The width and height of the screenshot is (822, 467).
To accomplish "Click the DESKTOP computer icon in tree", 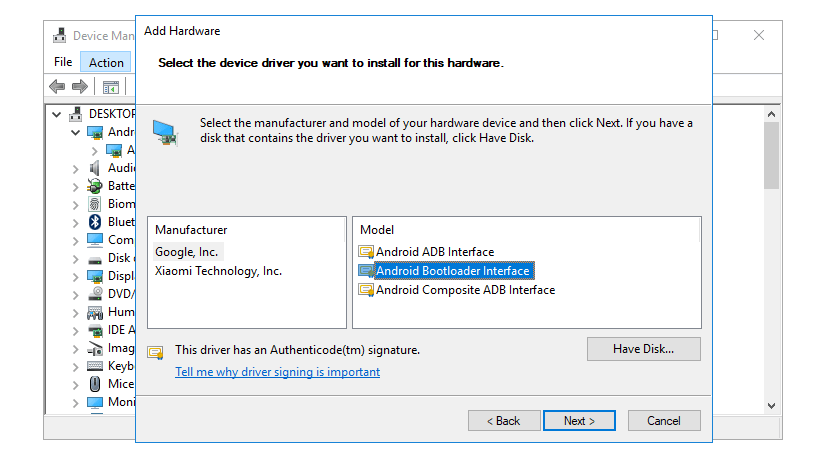I will (x=76, y=114).
